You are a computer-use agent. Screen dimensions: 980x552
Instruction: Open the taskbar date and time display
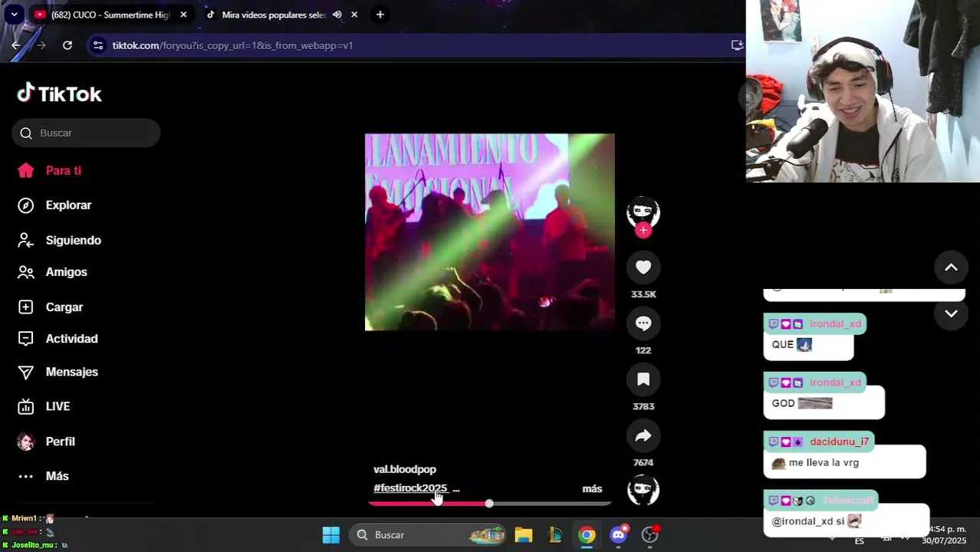[x=944, y=535]
